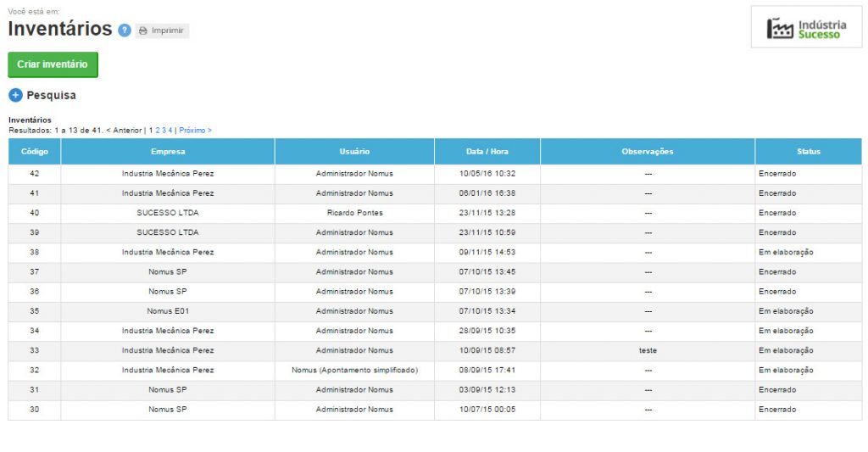Click the < Anterior pagination link

pos(124,131)
